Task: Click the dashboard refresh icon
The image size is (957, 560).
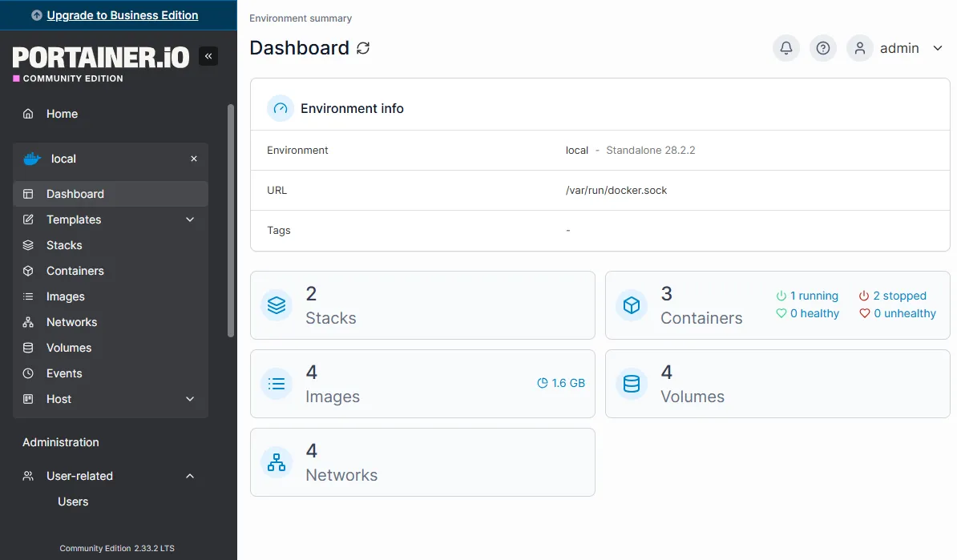Action: pyautogui.click(x=363, y=48)
